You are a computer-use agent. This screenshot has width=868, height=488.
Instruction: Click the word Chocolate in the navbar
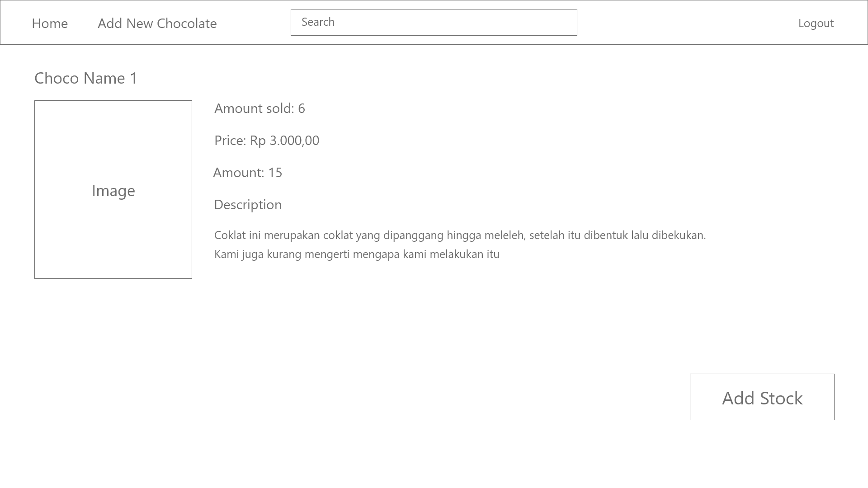click(x=186, y=23)
